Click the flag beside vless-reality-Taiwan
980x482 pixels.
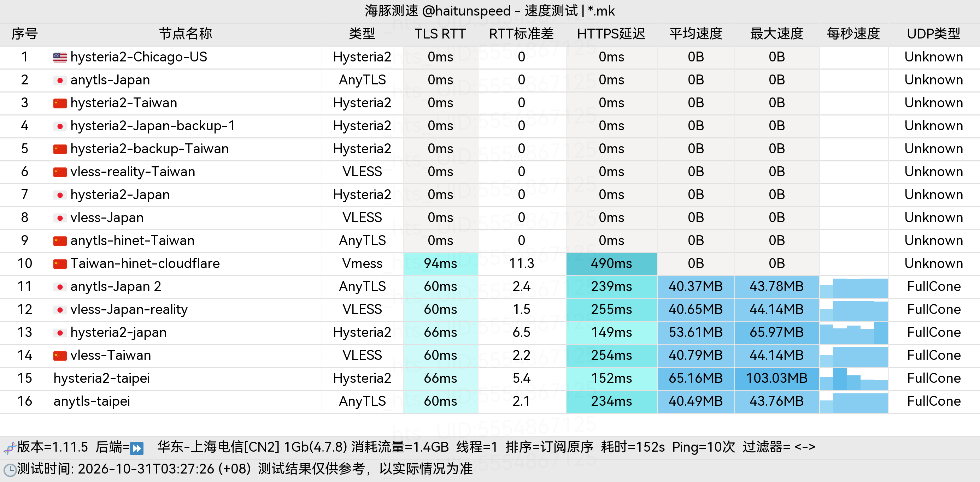(60, 172)
